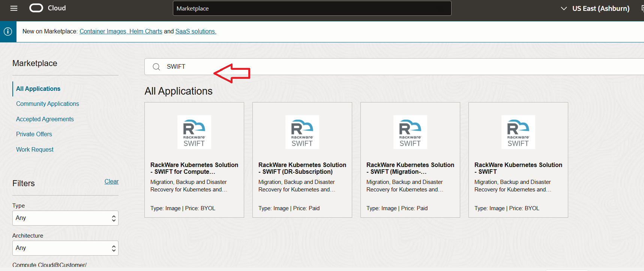
Task: Open RackWare SWIFT for Compute listing title
Action: point(194,168)
